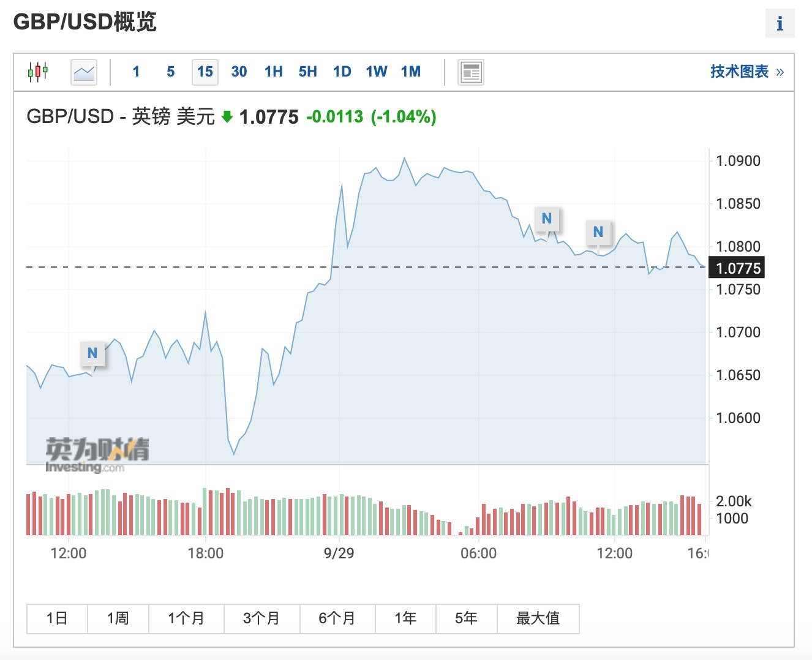
Task: Switch to the 1W interval
Action: point(376,72)
